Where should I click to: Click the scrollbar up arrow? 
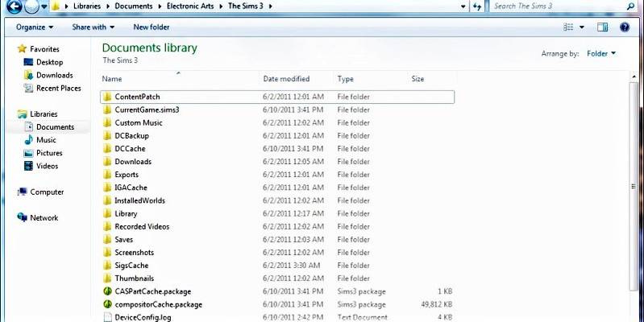[x=634, y=76]
